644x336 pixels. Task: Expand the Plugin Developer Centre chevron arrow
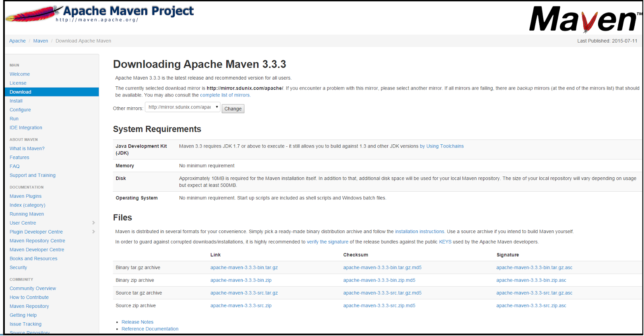coord(93,232)
